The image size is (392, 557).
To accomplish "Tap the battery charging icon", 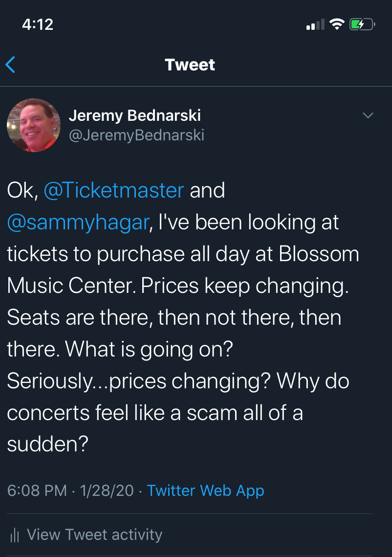I will click(362, 24).
